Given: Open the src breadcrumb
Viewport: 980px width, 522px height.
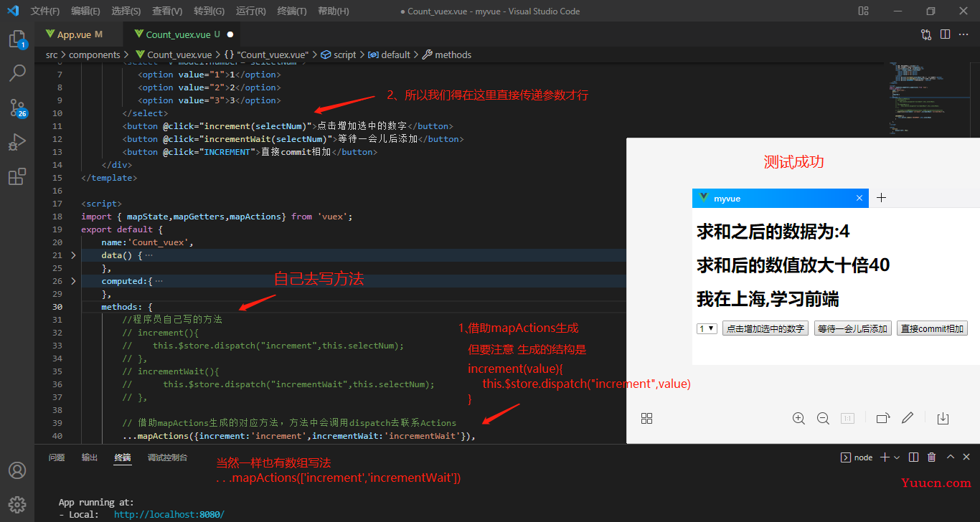Looking at the screenshot, I should click(x=52, y=54).
